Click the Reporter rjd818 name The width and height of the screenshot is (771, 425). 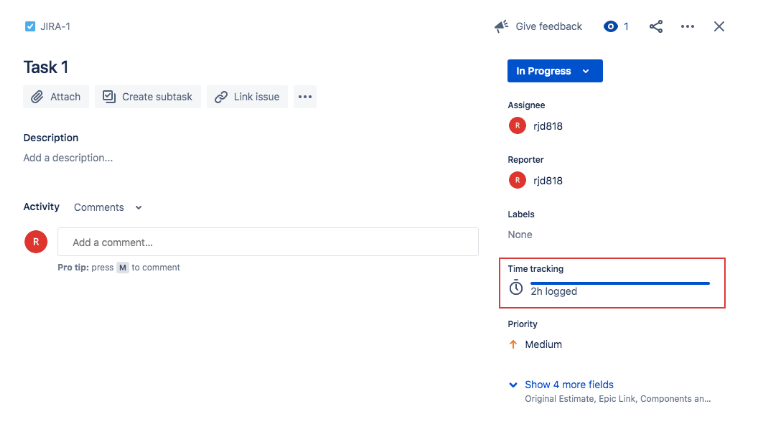(x=547, y=181)
